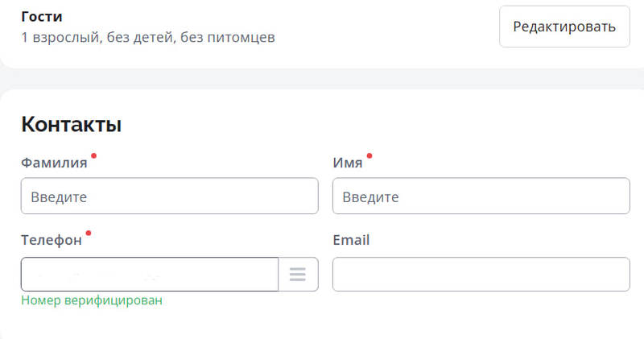Click into the Телефон number field

150,275
